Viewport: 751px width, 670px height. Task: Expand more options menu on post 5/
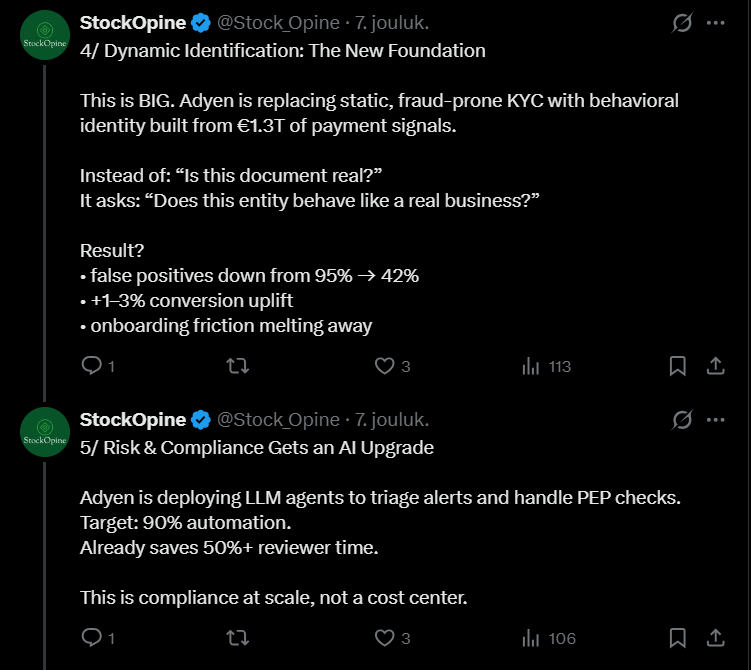[715, 419]
